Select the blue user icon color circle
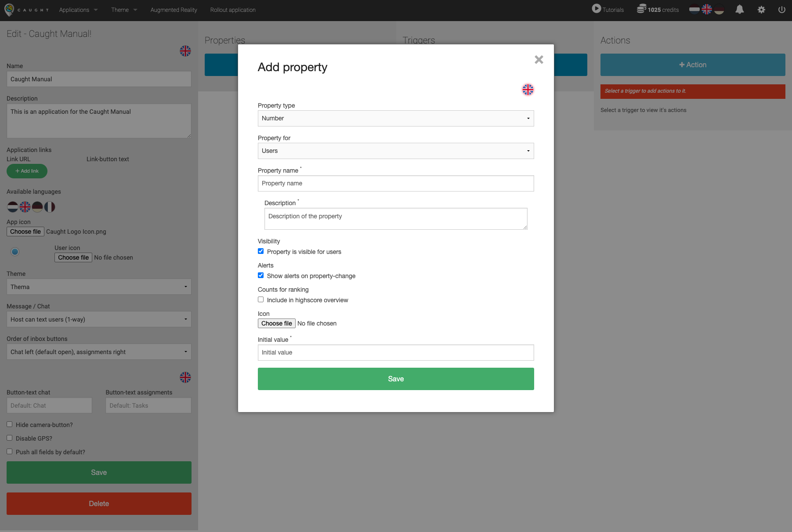 (x=14, y=252)
